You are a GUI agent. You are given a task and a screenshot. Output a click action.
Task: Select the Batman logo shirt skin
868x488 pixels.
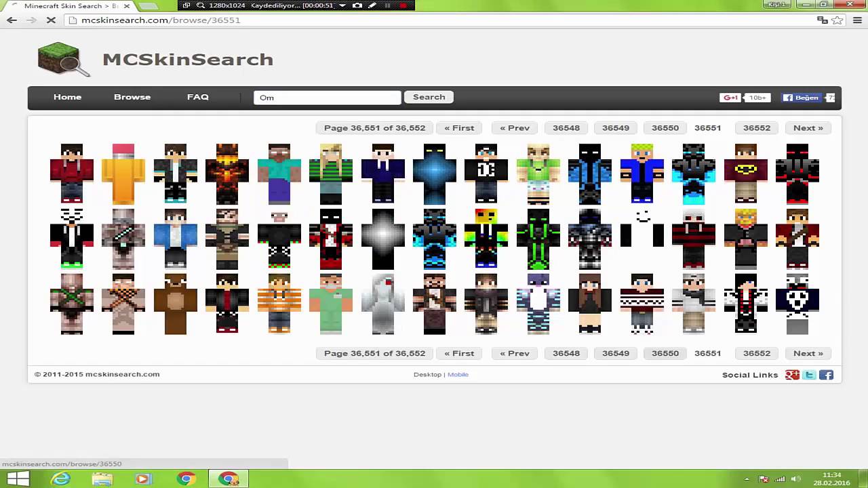pos(745,174)
